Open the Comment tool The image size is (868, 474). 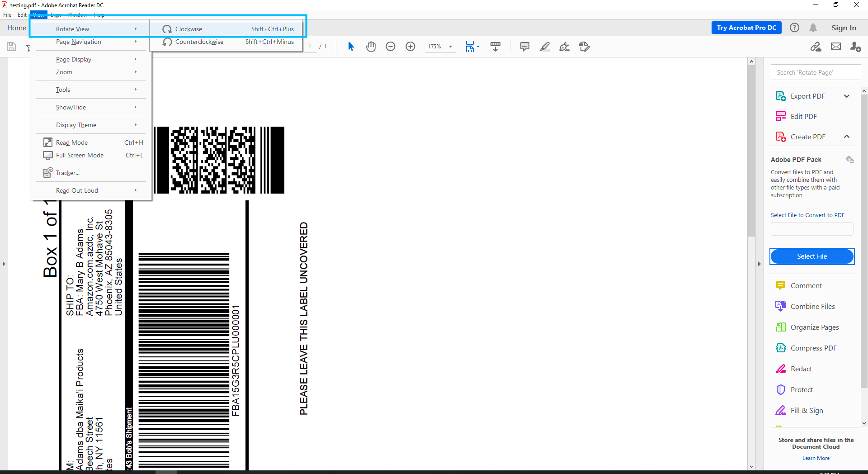tap(806, 285)
